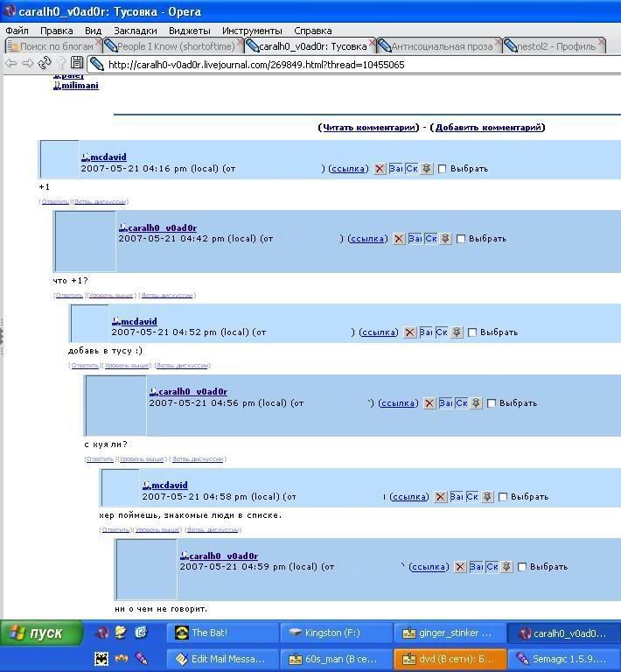621x672 pixels.
Task: Check 'Выбрать' on caralh0_v0ad0r's 04:42 pm comment
Action: coord(461,239)
